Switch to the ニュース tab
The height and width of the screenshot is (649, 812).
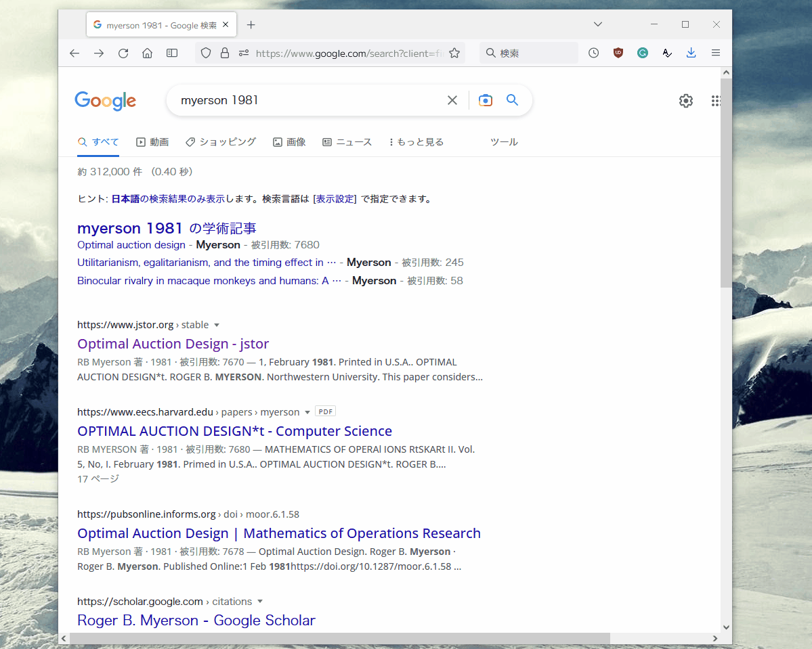click(x=347, y=142)
